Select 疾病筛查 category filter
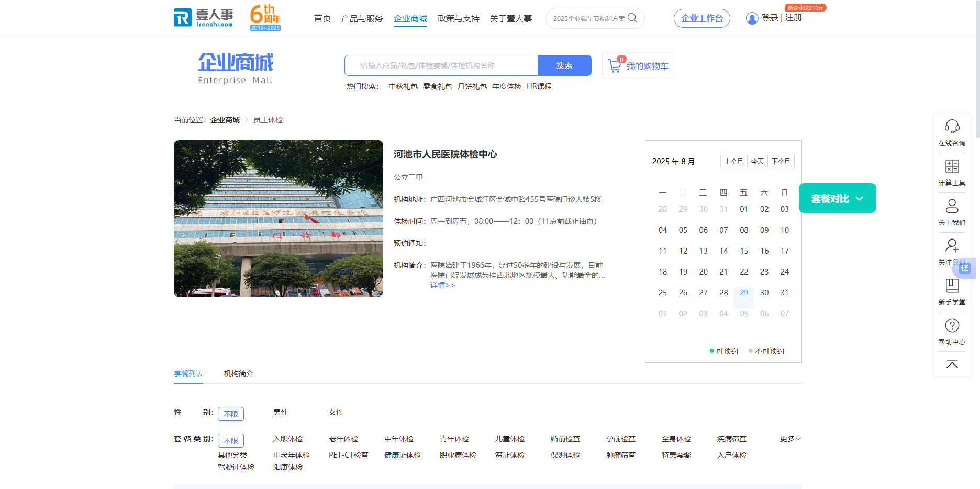The height and width of the screenshot is (489, 980). [x=732, y=439]
